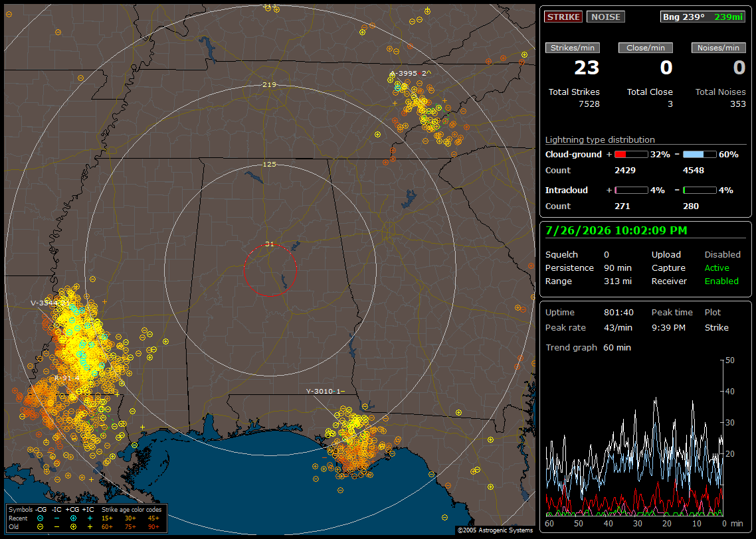
Task: Click the R-91-4 storm cell label
Action: click(x=66, y=378)
